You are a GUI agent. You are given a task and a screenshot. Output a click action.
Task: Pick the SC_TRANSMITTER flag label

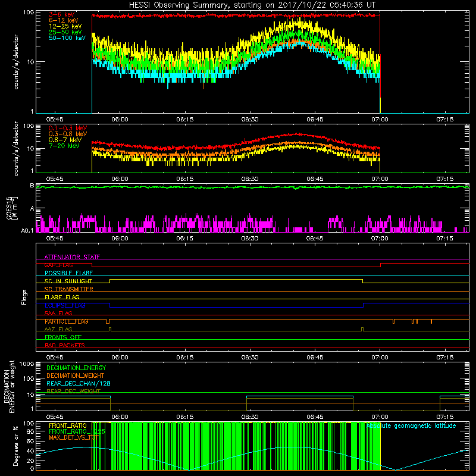pyautogui.click(x=69, y=289)
